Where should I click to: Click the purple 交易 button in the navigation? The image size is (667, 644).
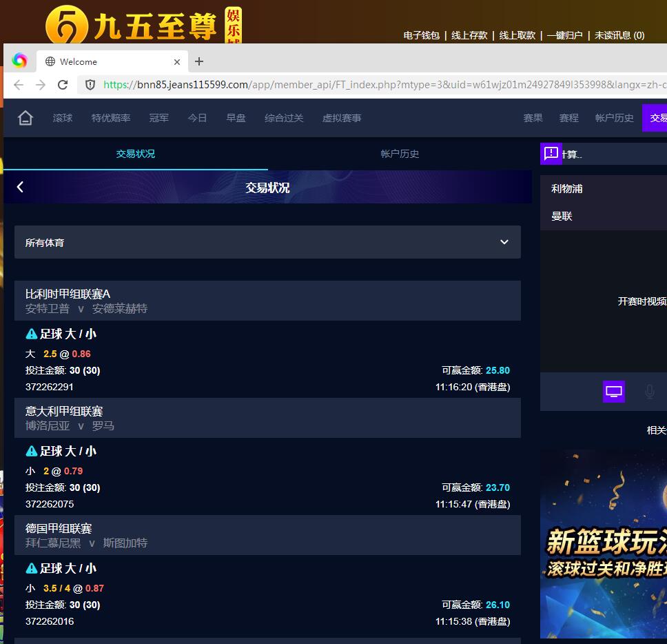tap(655, 118)
